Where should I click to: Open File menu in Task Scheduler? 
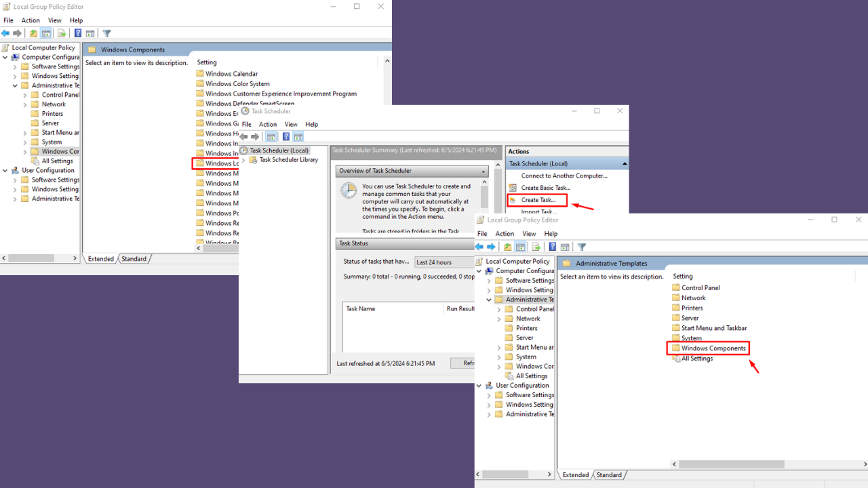pyautogui.click(x=247, y=124)
